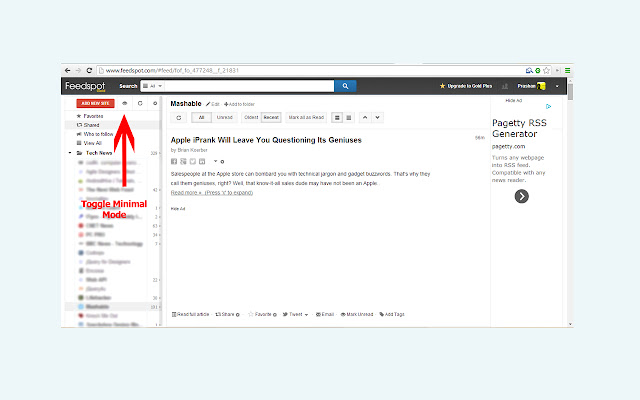Email this article
This screenshot has width=640, height=400.
(325, 314)
